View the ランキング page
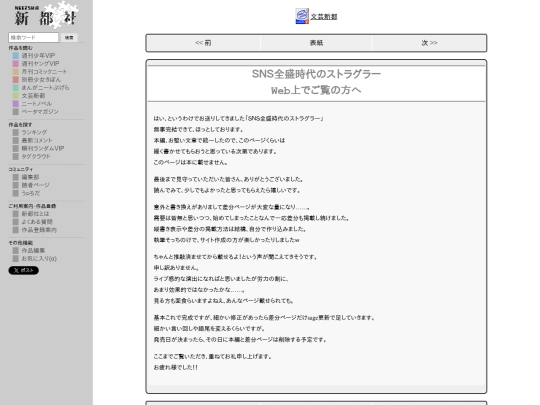This screenshot has width=540, height=405. 34,132
